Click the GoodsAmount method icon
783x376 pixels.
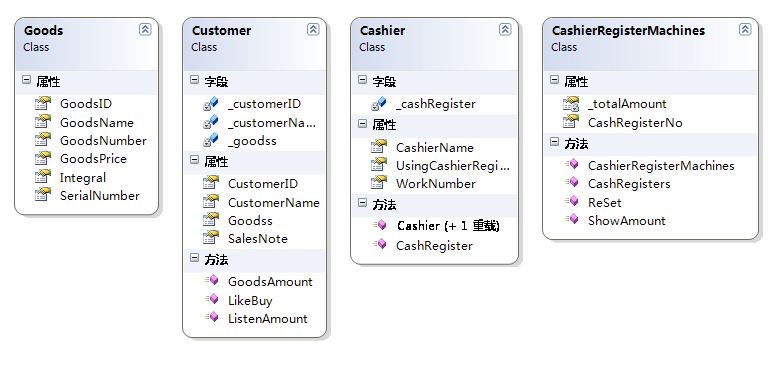tap(212, 281)
